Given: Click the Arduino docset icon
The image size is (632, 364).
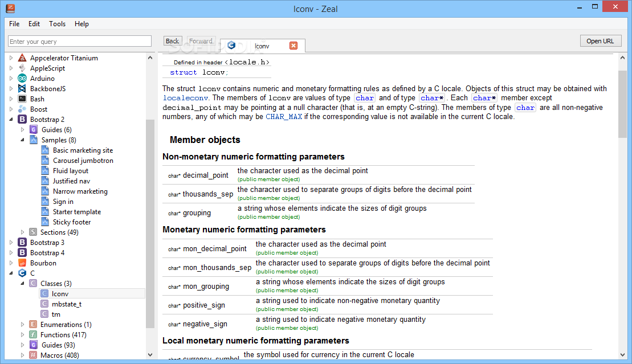Looking at the screenshot, I should point(22,79).
